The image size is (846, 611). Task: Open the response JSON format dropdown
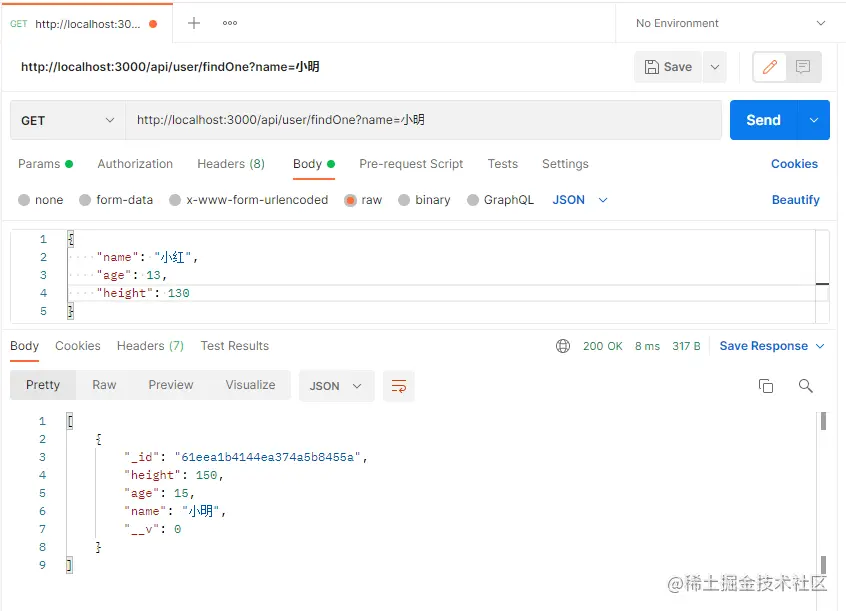pyautogui.click(x=336, y=386)
